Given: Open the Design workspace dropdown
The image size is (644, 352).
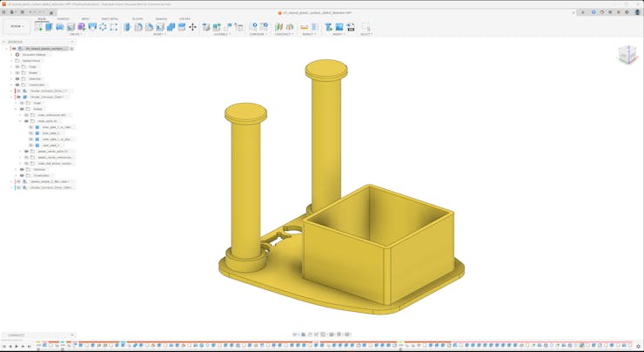Looking at the screenshot, I should click(x=16, y=27).
